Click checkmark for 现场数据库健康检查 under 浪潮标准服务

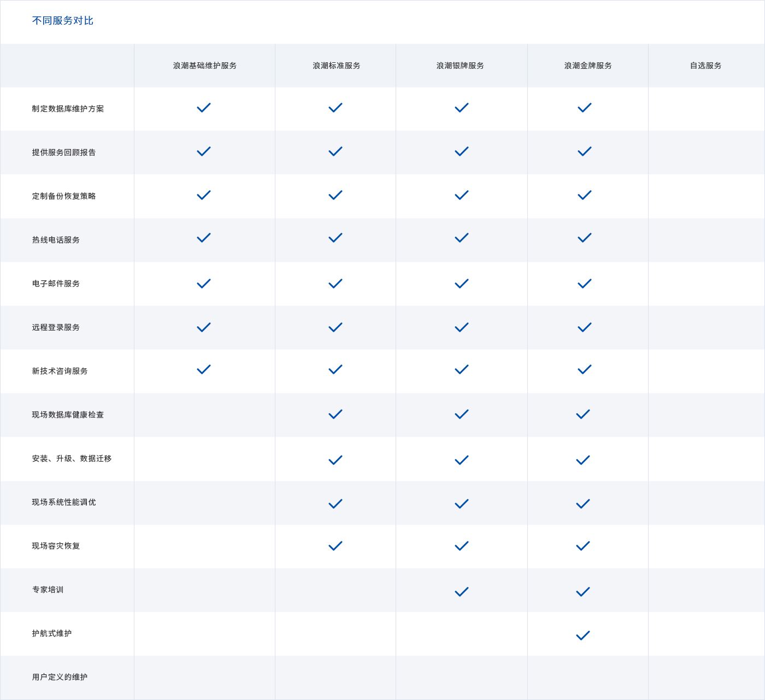click(x=336, y=414)
